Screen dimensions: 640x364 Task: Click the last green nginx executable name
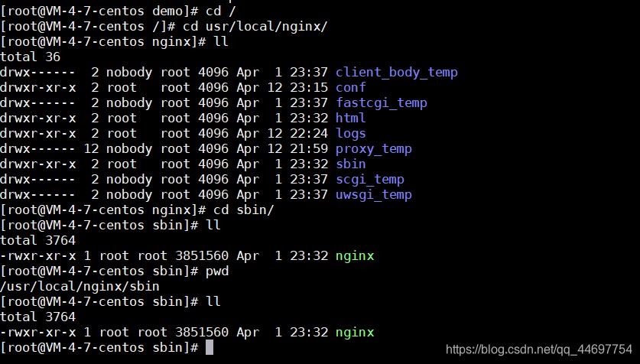[355, 333]
